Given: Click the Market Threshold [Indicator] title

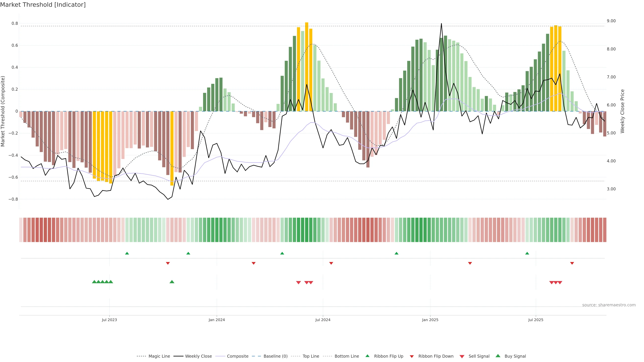Looking at the screenshot, I should tap(43, 5).
